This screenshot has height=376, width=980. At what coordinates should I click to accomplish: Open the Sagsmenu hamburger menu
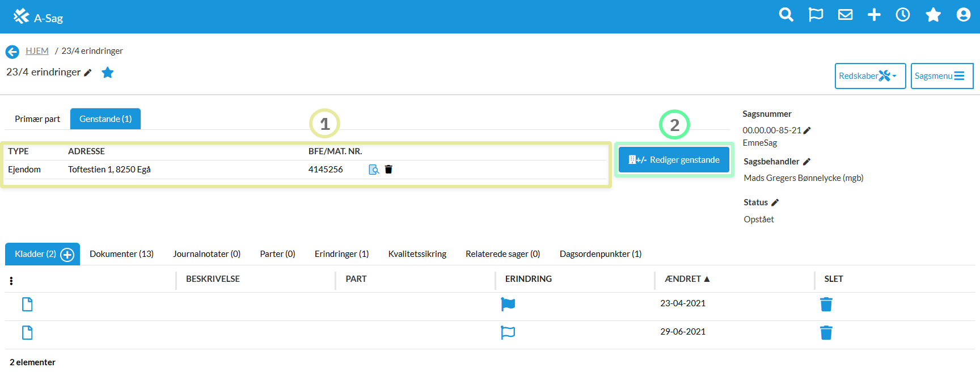(x=941, y=76)
